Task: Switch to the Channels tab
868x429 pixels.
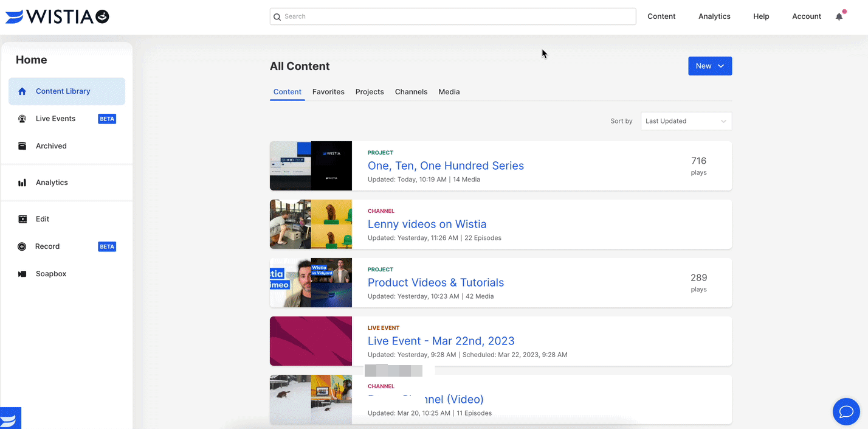Action: pyautogui.click(x=411, y=92)
